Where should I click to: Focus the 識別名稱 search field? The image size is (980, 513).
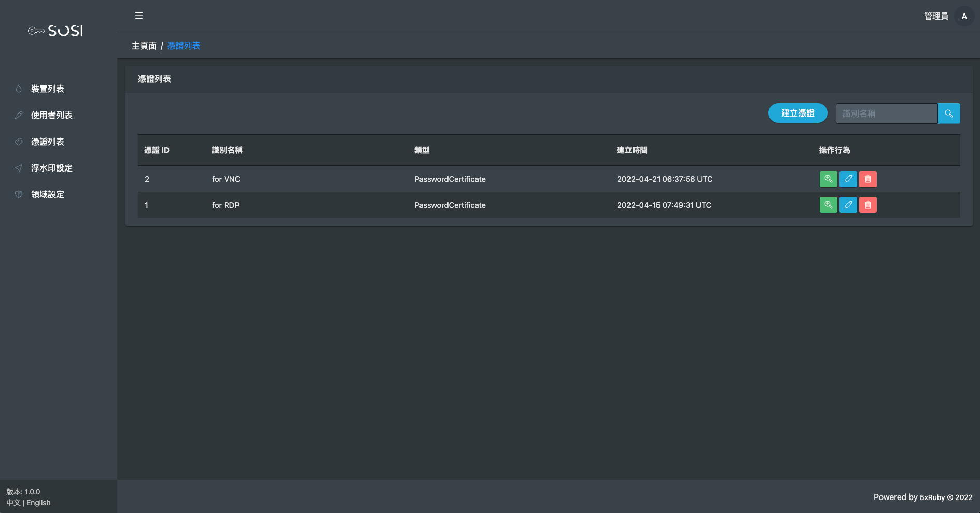click(x=886, y=113)
